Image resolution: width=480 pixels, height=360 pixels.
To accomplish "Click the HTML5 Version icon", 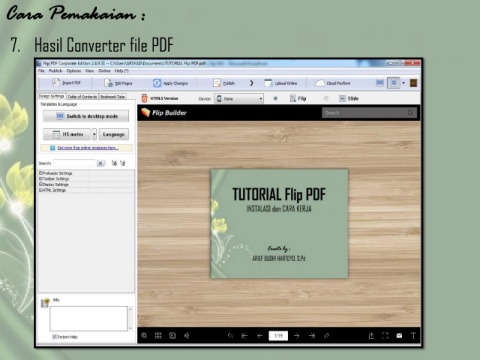I will [x=144, y=98].
